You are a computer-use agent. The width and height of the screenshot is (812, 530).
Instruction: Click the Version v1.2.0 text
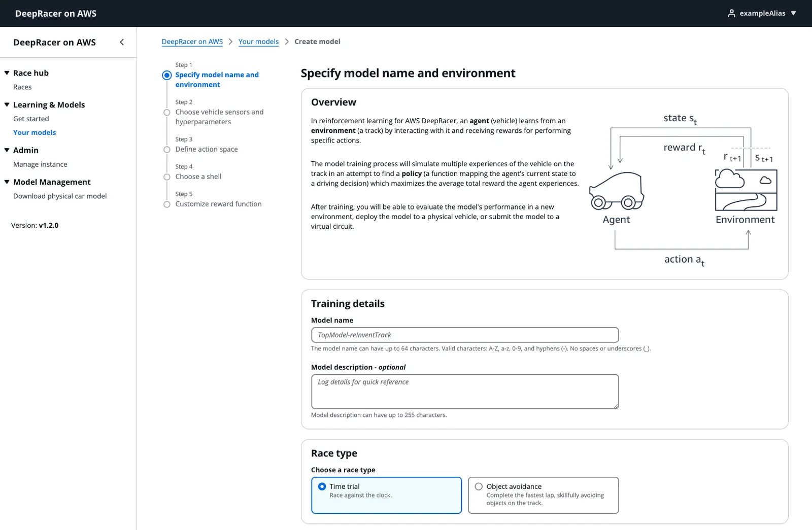tap(35, 226)
